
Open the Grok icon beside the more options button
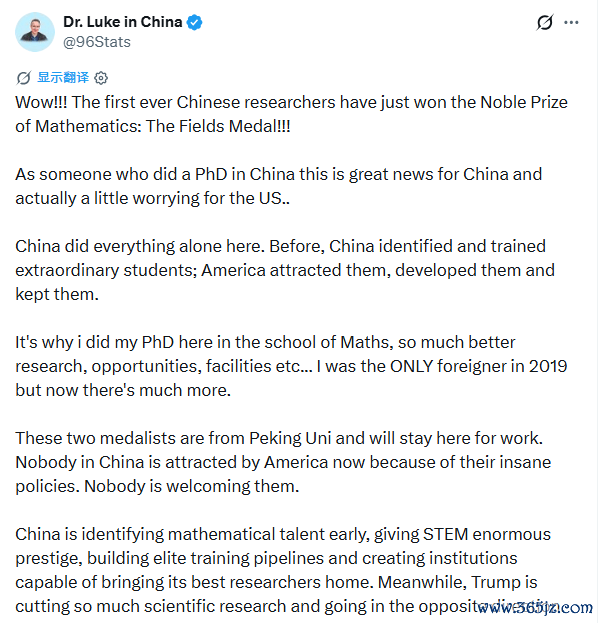point(545,22)
